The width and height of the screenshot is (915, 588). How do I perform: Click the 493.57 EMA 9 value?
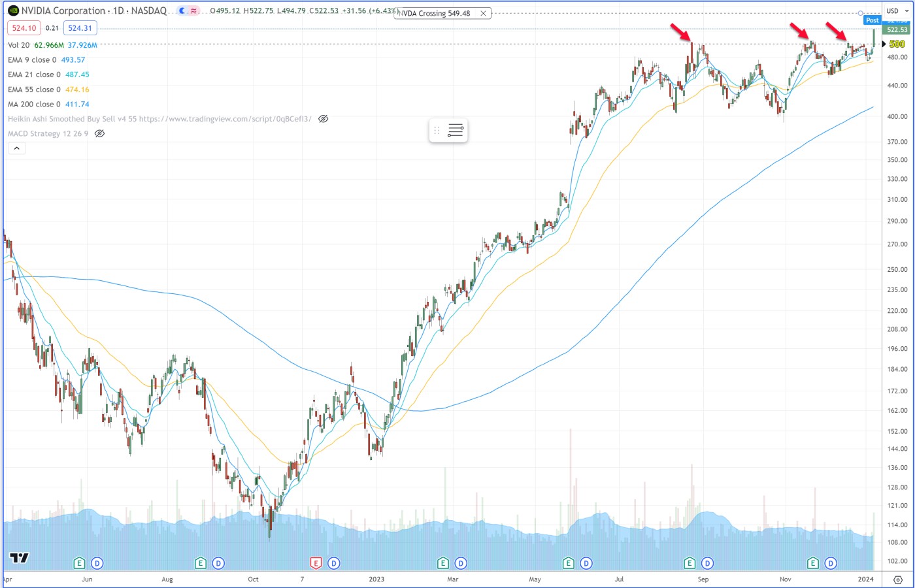coord(73,60)
